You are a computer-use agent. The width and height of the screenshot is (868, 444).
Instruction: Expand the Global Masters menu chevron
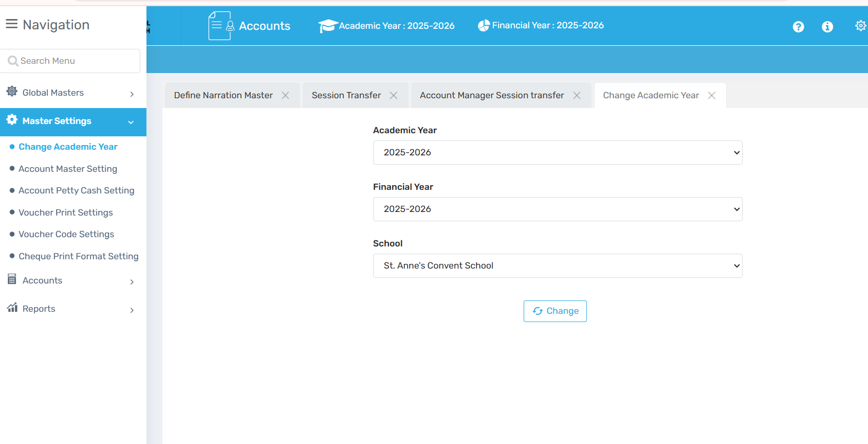coord(132,94)
